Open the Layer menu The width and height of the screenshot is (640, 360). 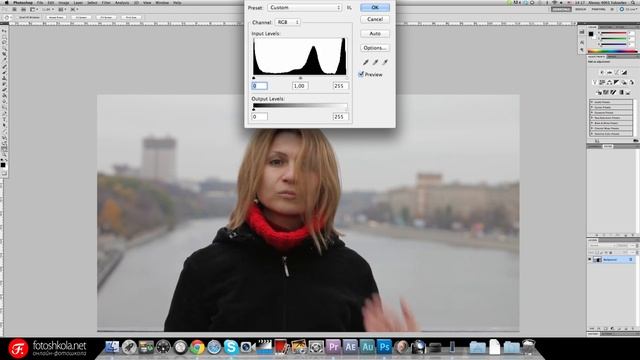pos(78,2)
